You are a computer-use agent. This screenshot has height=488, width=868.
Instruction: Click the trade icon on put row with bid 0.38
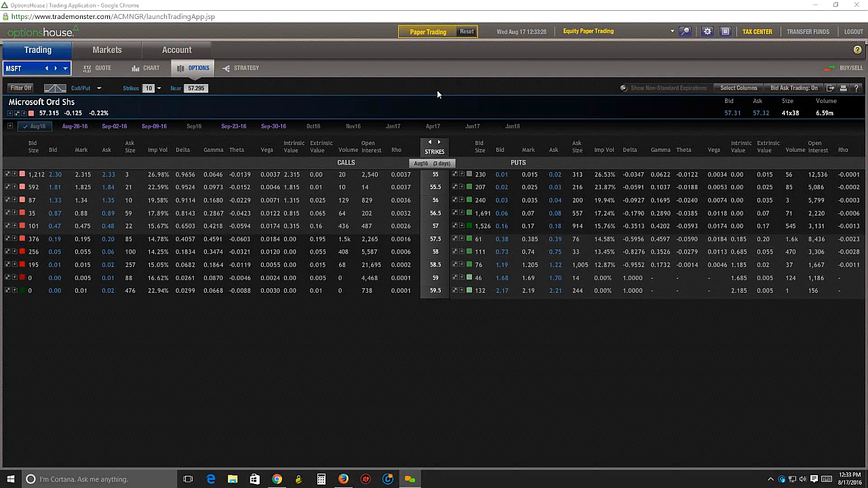coord(454,239)
